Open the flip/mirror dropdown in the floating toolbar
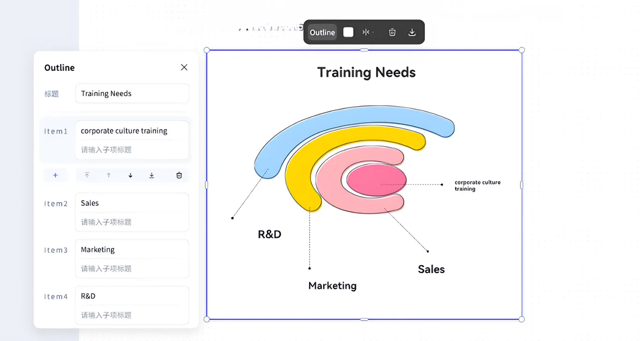 click(368, 32)
